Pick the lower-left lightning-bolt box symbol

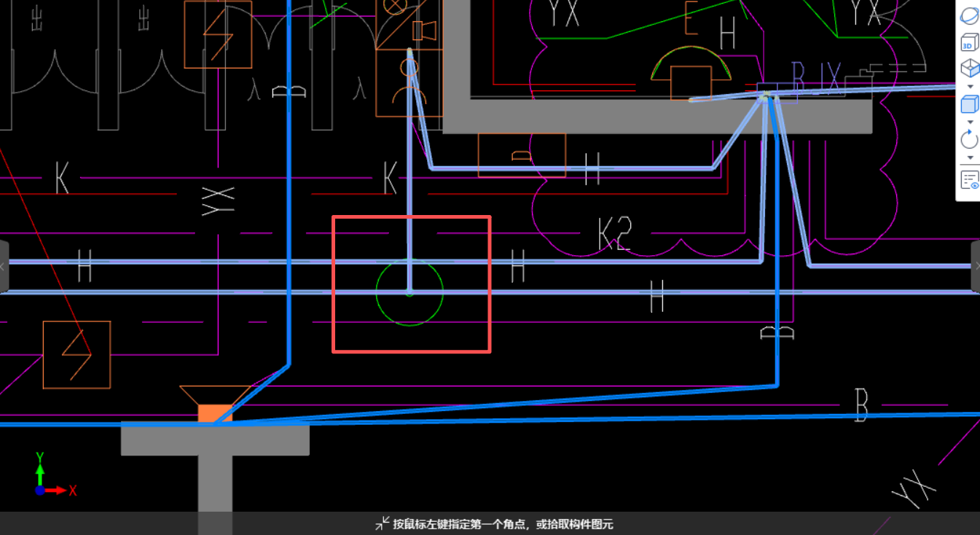[x=77, y=355]
